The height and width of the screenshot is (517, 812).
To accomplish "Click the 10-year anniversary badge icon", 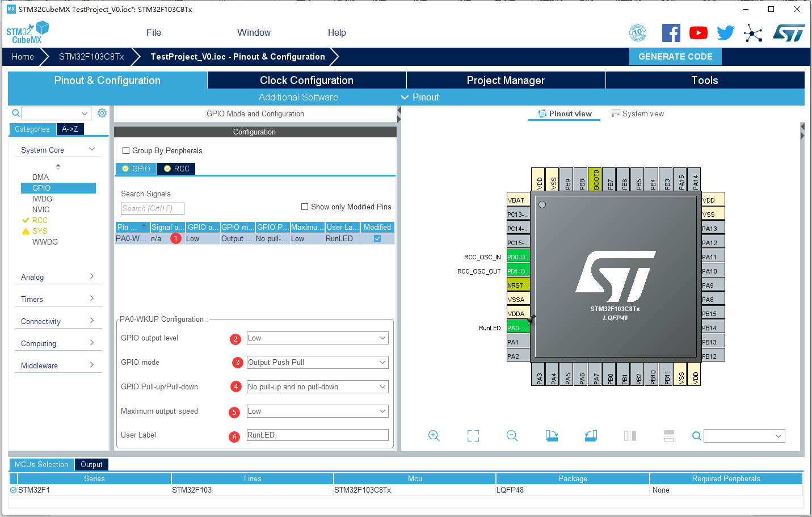I will (638, 33).
